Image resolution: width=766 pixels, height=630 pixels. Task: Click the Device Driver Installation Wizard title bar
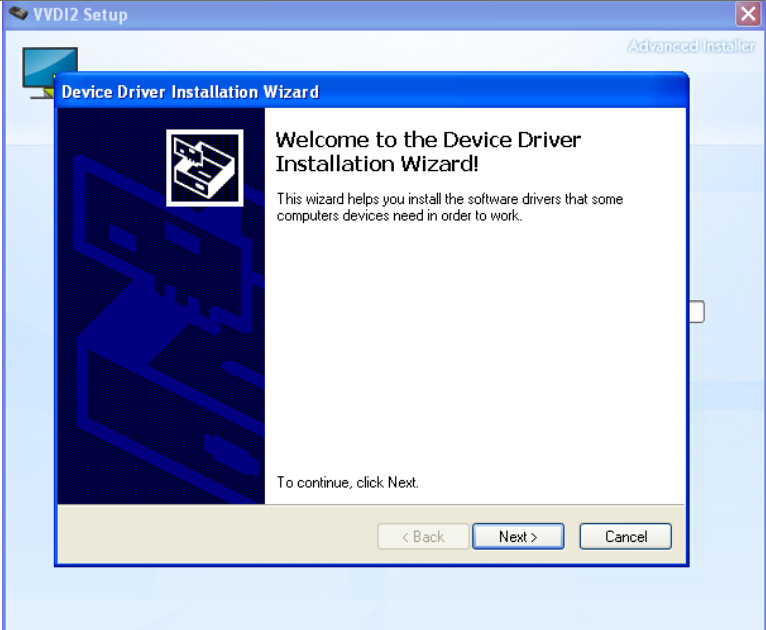[371, 91]
